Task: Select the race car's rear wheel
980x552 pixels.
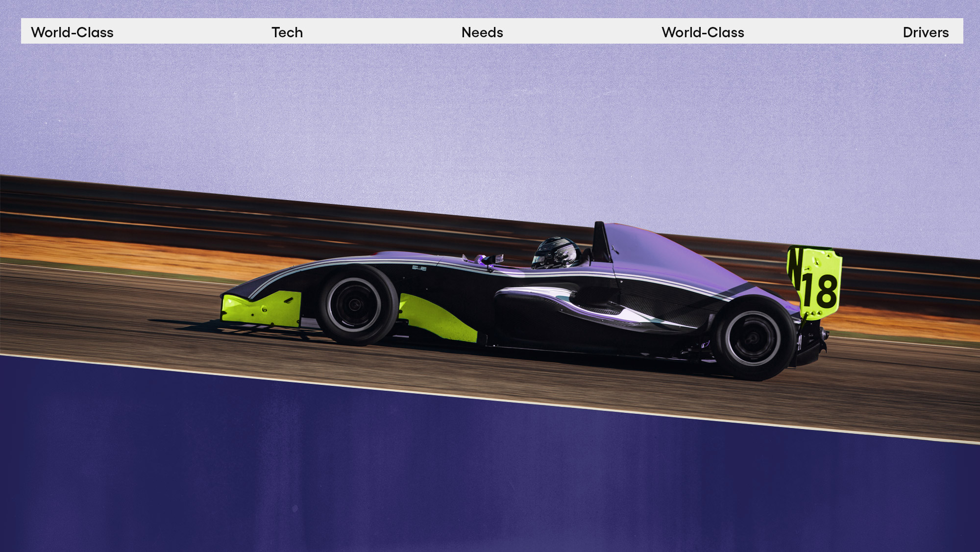Action: click(753, 338)
